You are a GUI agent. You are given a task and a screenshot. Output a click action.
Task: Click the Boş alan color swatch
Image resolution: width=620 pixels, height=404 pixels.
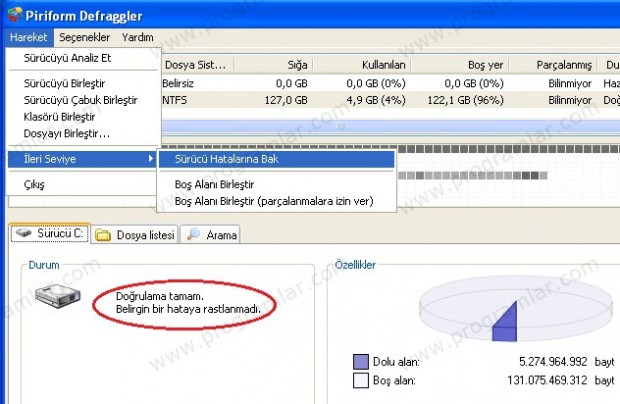(x=361, y=380)
